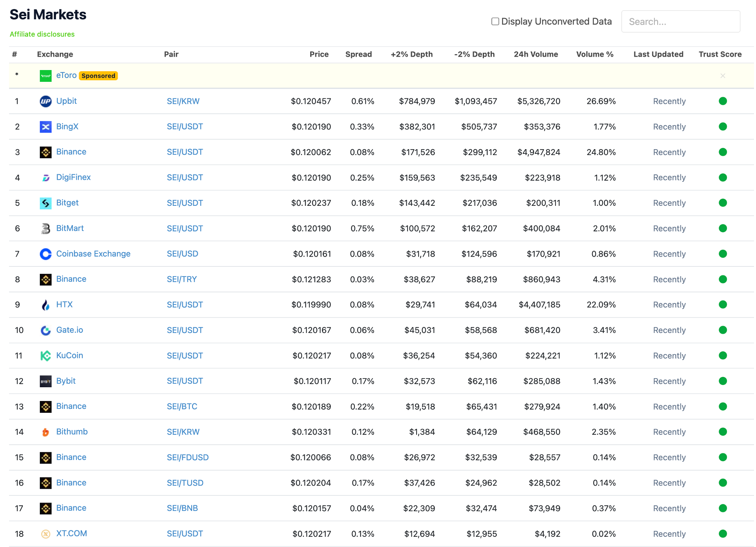756x547 pixels.
Task: Click the Sponsored badge next to eToro
Action: [98, 76]
